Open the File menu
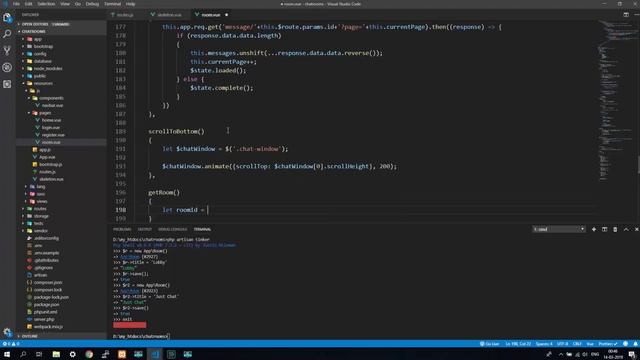The image size is (640, 360). pyautogui.click(x=16, y=4)
